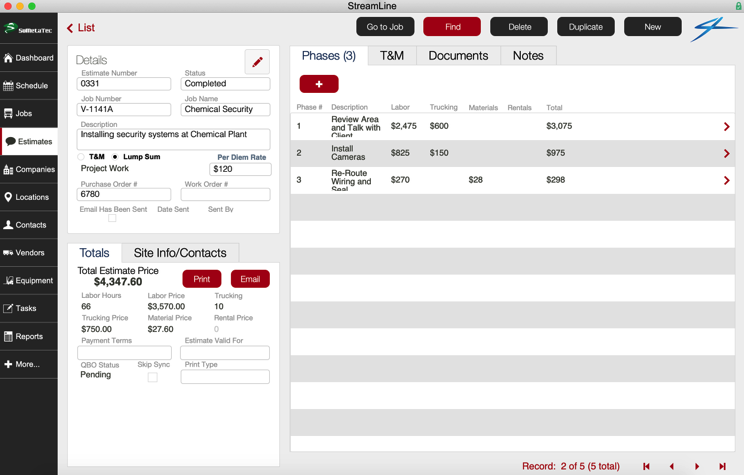Screen dimensions: 744x475
Task: Go to the first record arrow
Action: 646,466
